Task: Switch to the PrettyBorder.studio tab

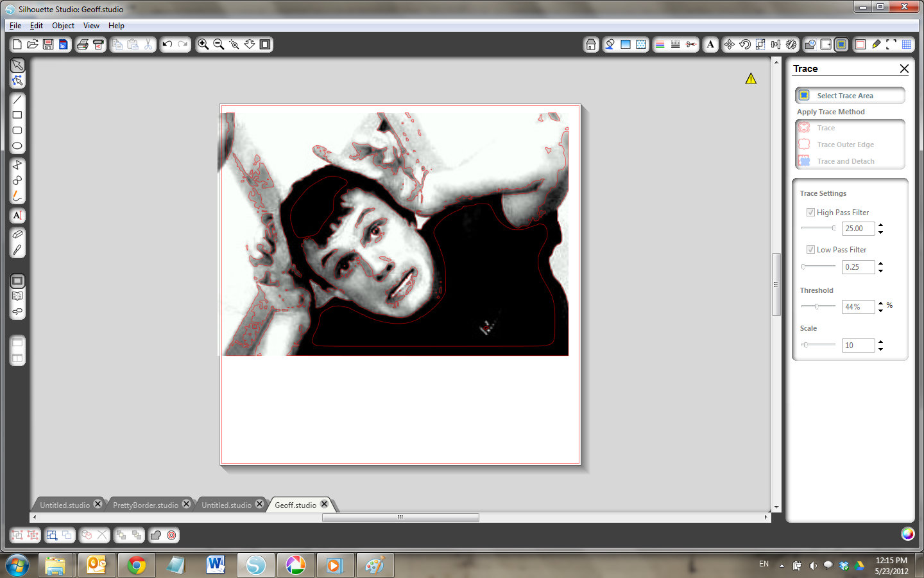Action: (146, 505)
